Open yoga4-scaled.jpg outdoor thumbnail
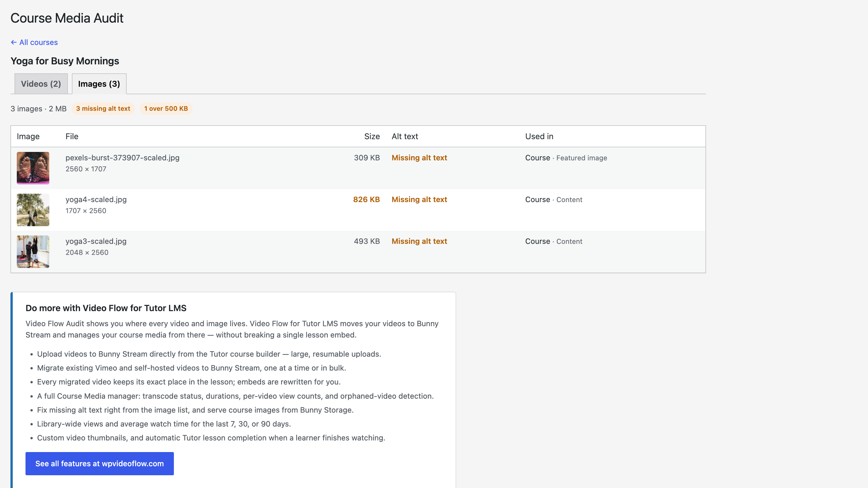 click(x=33, y=210)
